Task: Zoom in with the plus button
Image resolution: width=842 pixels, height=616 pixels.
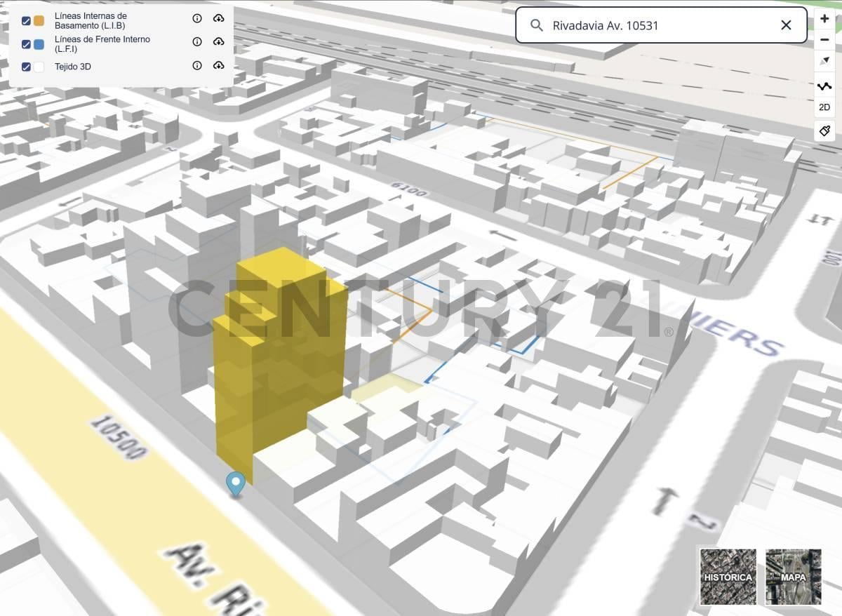Action: (x=824, y=18)
